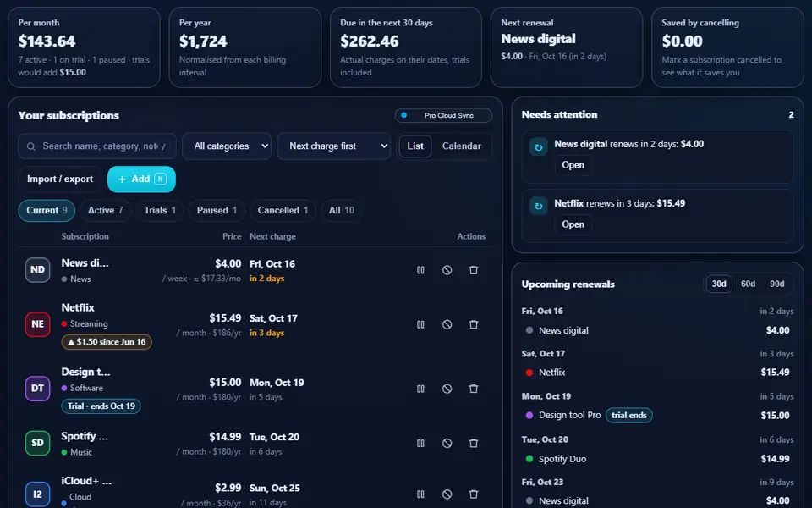Open the All categories dropdown

227,146
